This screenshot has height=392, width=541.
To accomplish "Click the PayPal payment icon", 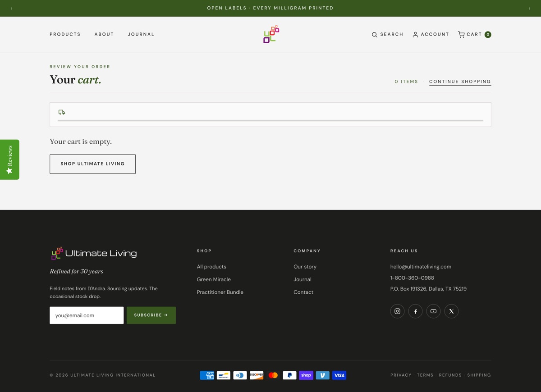I will [x=289, y=375].
